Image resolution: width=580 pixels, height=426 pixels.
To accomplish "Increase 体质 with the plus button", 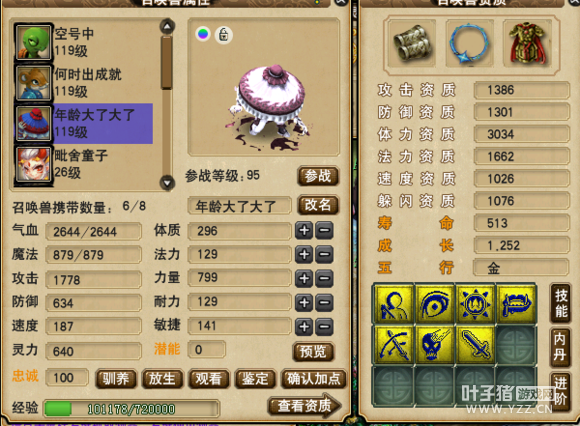I will coord(304,230).
